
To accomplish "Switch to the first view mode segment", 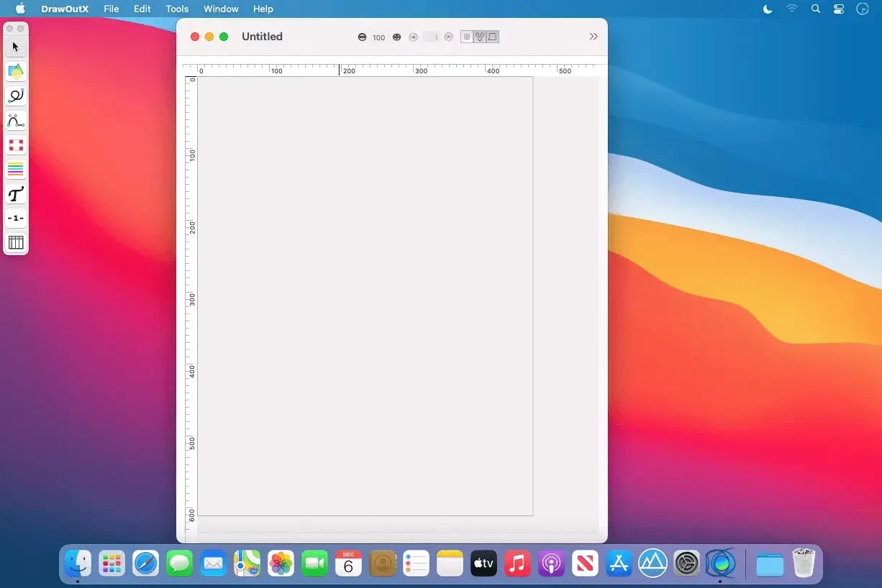I will 467,37.
